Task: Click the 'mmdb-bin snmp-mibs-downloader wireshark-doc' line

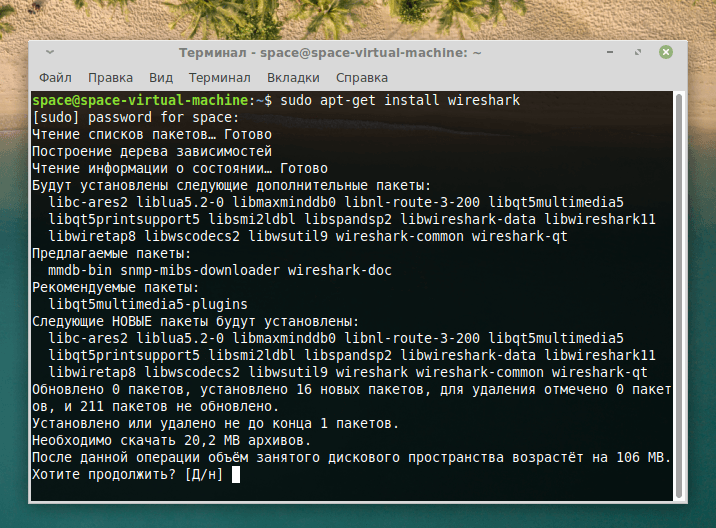Action: (220, 270)
